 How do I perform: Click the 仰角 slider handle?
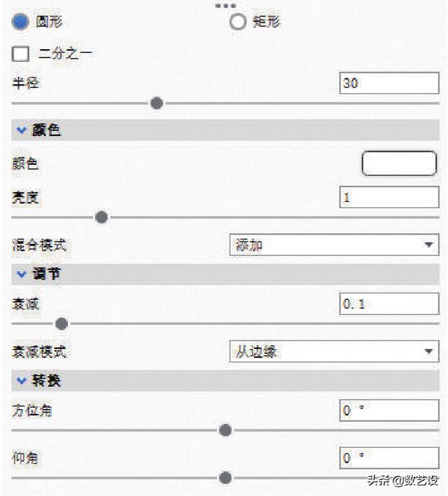[x=225, y=478]
